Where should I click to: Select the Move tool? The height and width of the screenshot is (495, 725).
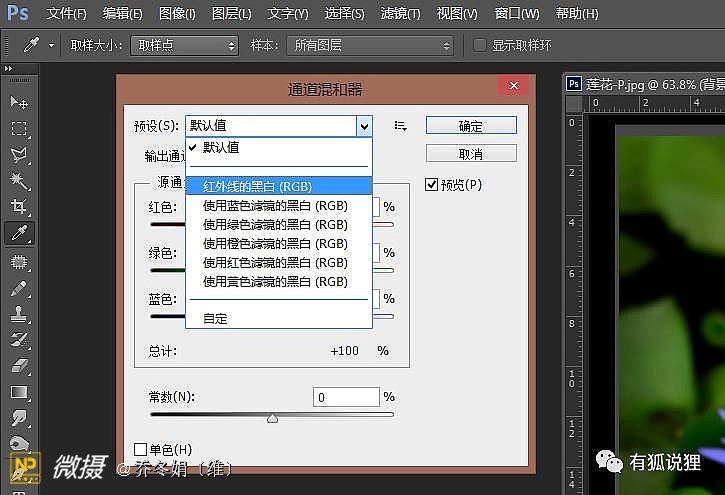tap(19, 102)
